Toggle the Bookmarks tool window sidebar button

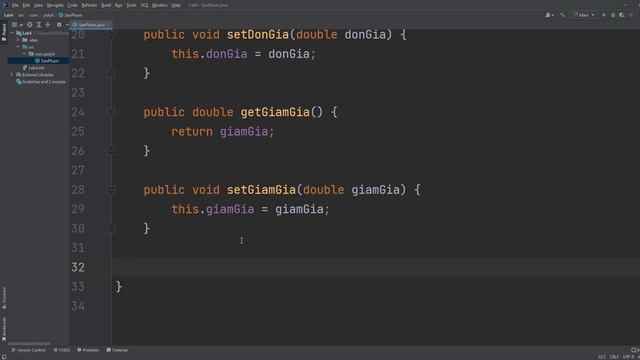4,329
